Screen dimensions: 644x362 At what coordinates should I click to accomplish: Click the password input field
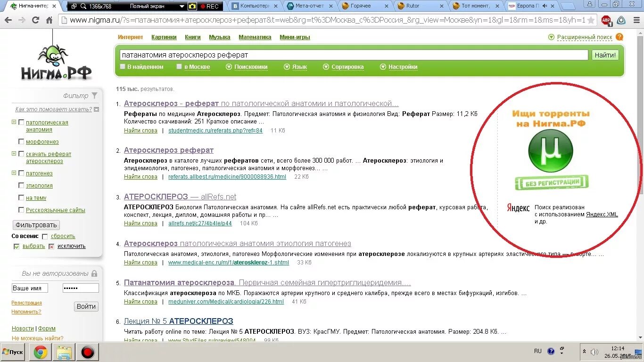(x=81, y=288)
